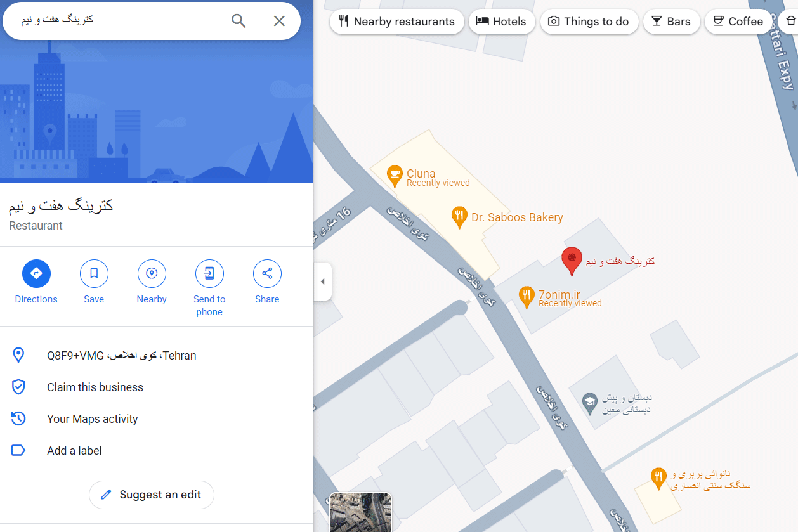Screen dimensions: 798x532
Task: Select the Hotels filter chip
Action: click(501, 22)
